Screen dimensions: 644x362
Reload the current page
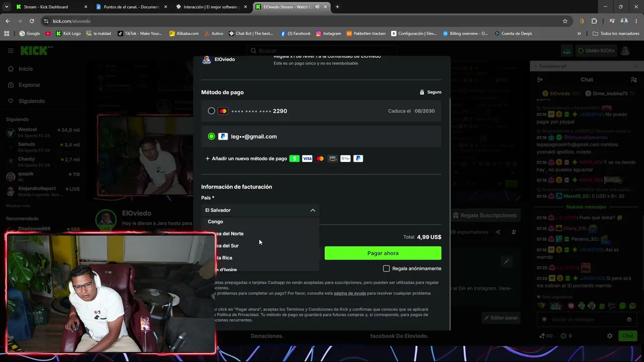pyautogui.click(x=32, y=21)
